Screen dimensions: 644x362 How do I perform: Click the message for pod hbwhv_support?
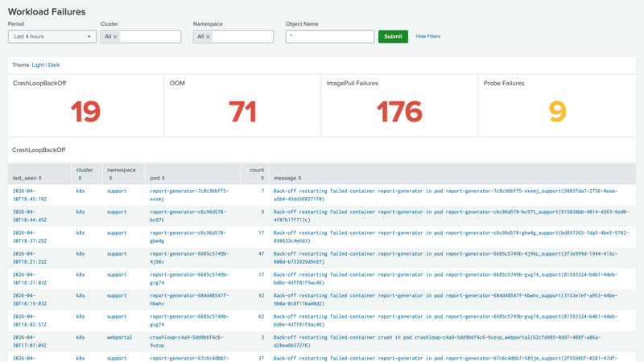[445, 299]
